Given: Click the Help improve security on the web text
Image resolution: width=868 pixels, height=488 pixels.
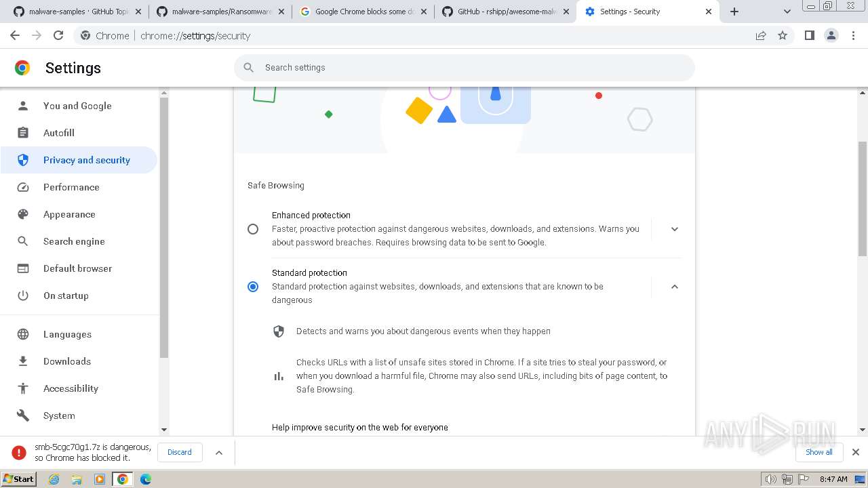Looking at the screenshot, I should coord(360,428).
